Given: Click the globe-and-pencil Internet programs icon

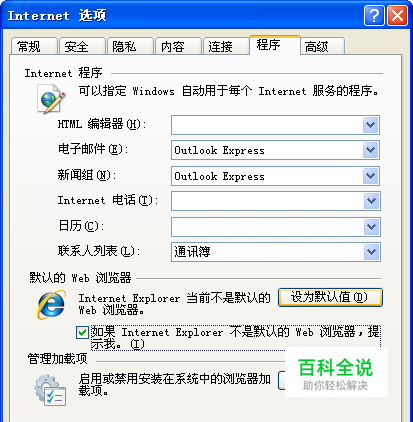Looking at the screenshot, I should click(x=51, y=98).
